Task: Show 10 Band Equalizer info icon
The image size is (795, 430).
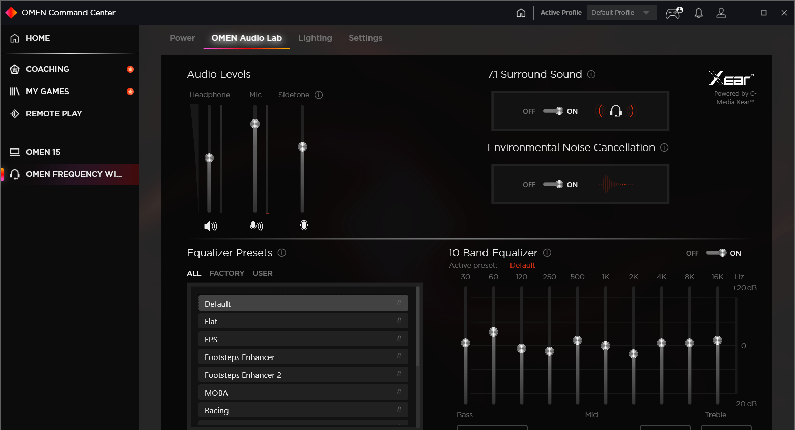Action: [547, 253]
